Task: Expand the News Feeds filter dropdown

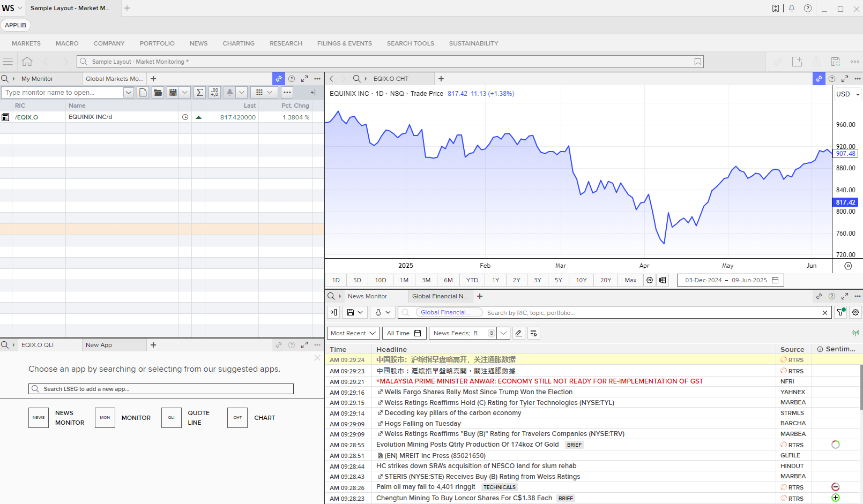Action: (x=503, y=333)
